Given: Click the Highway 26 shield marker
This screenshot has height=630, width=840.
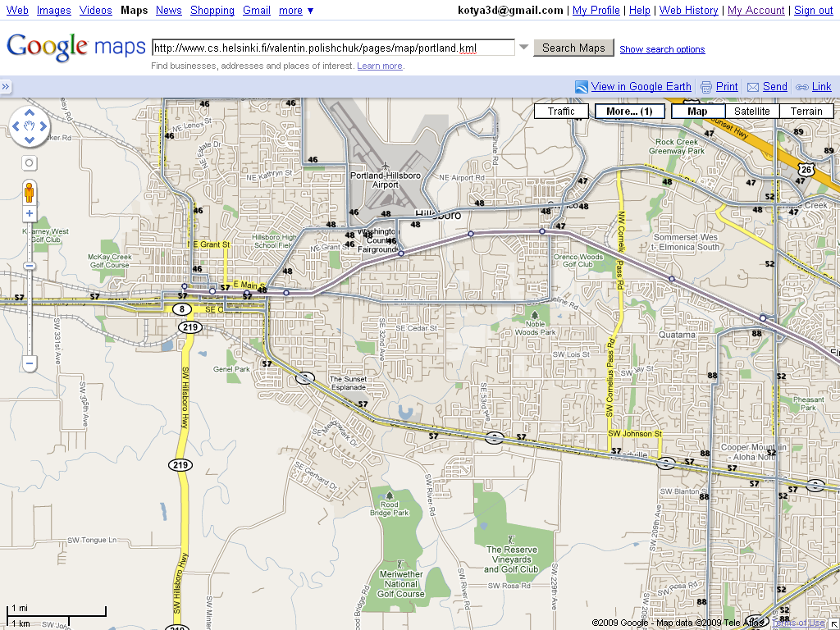Looking at the screenshot, I should pos(806,170).
